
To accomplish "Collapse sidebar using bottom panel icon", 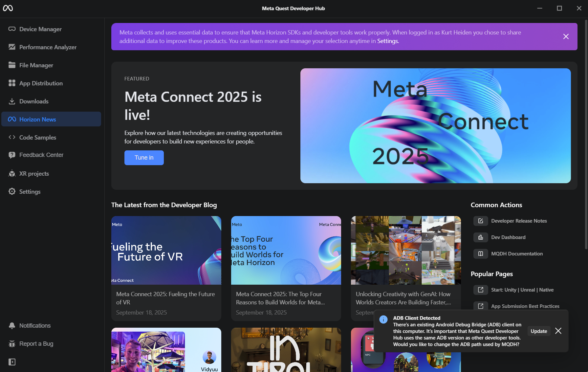I will point(12,362).
